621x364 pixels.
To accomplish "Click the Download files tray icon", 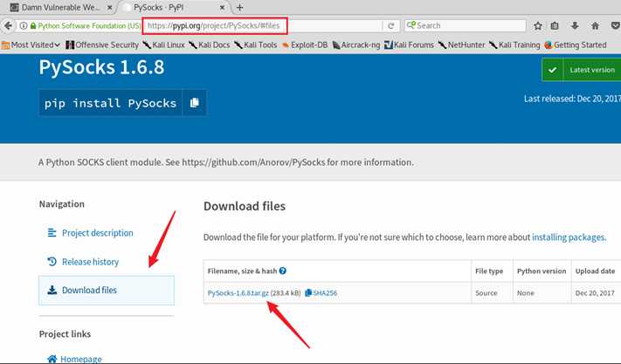I will 52,291.
